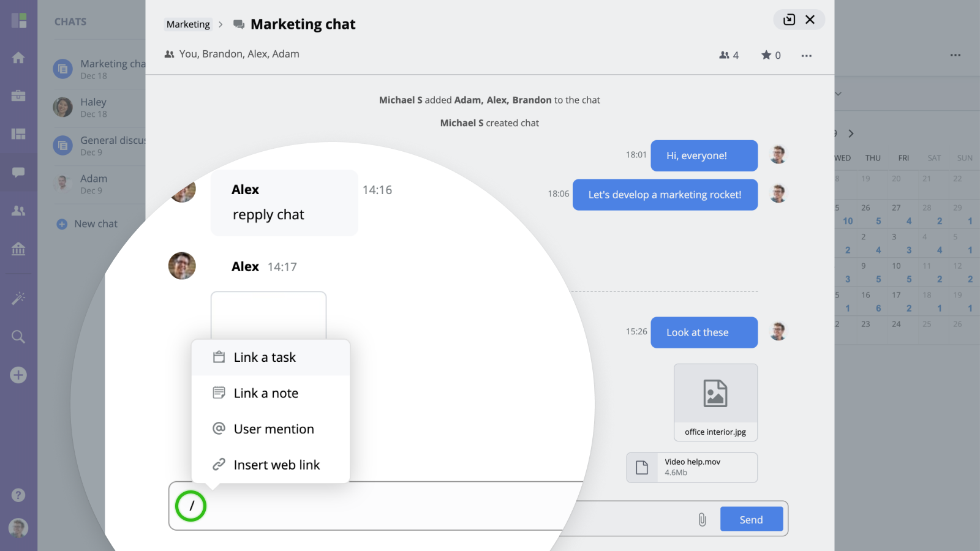
Task: Click Alex's empty attachment preview box
Action: pos(268,315)
